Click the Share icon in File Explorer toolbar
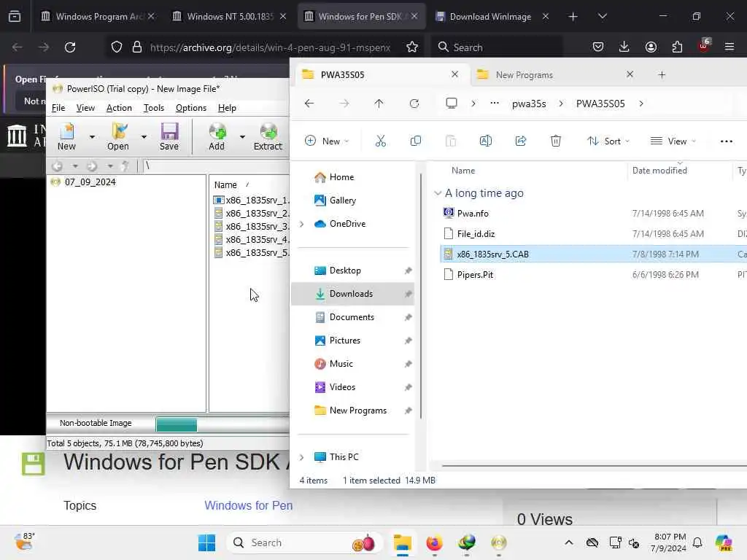 [521, 141]
